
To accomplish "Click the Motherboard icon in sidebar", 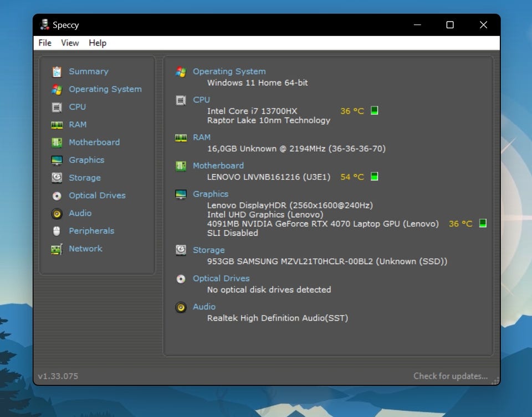I will pos(57,142).
